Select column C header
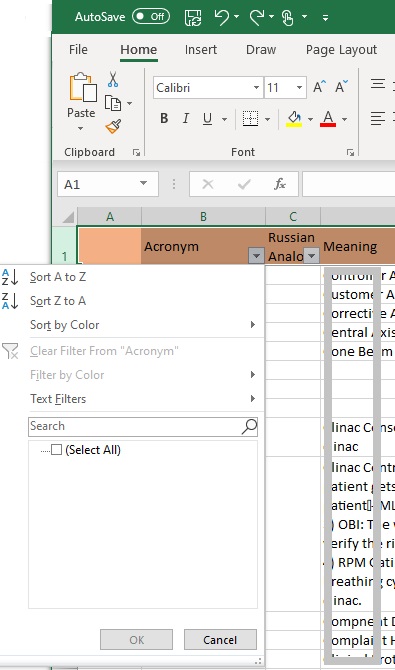The height and width of the screenshot is (670, 395). tap(293, 217)
